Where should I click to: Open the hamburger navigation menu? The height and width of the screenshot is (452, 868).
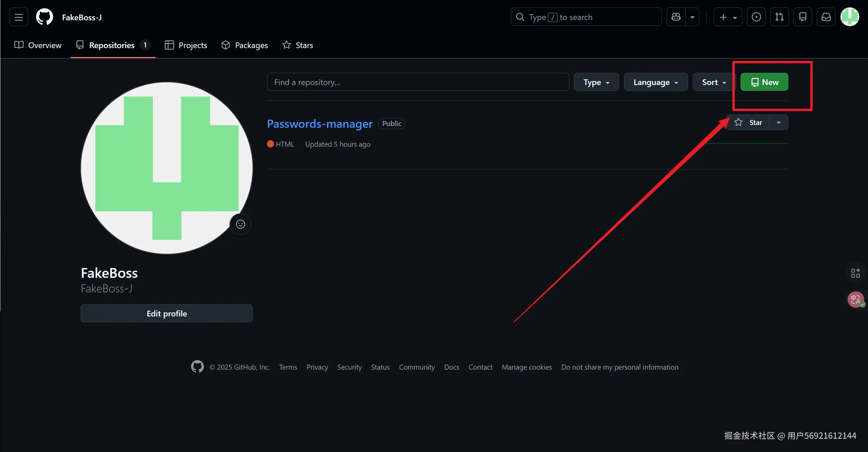coord(19,17)
